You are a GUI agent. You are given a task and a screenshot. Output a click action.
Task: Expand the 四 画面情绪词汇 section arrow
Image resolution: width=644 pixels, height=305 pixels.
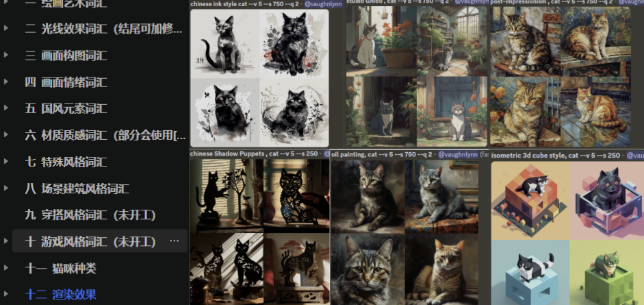point(5,82)
